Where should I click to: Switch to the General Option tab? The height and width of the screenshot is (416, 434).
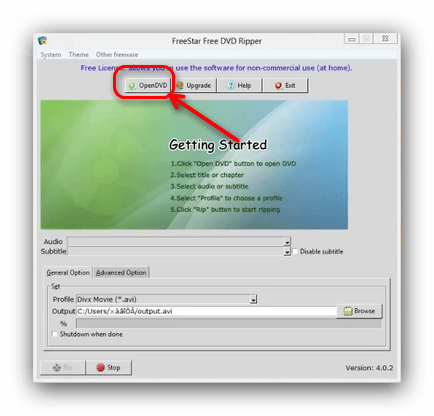[x=68, y=273]
